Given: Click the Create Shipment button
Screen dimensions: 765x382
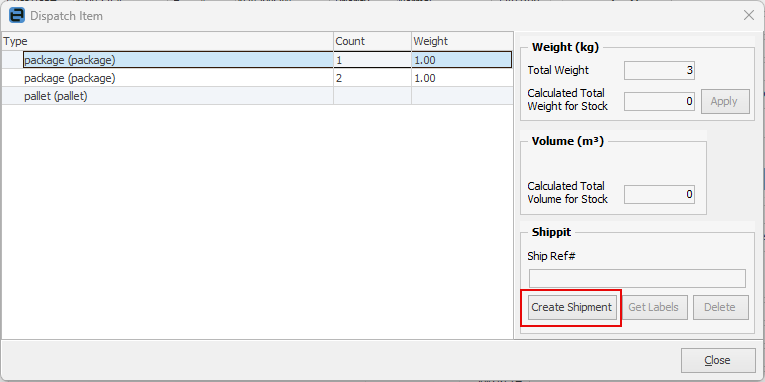Looking at the screenshot, I should tap(571, 307).
